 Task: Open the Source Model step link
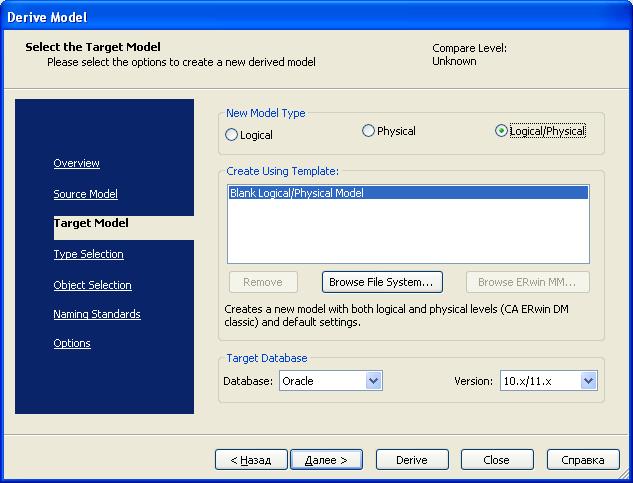pyautogui.click(x=86, y=194)
